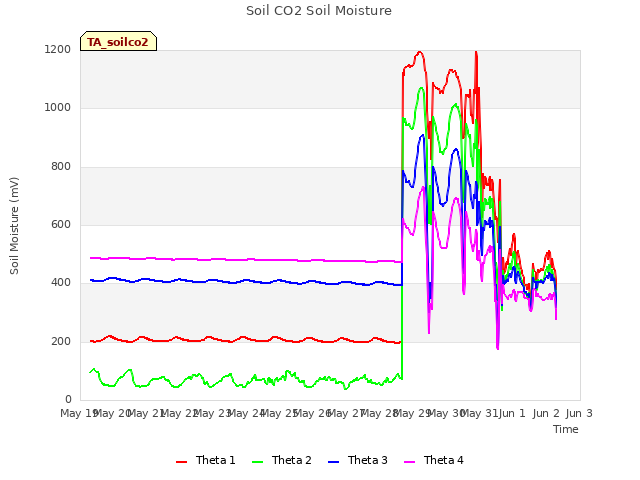Click the 0 y-axis tick label
The image size is (640, 480).
[x=68, y=399]
